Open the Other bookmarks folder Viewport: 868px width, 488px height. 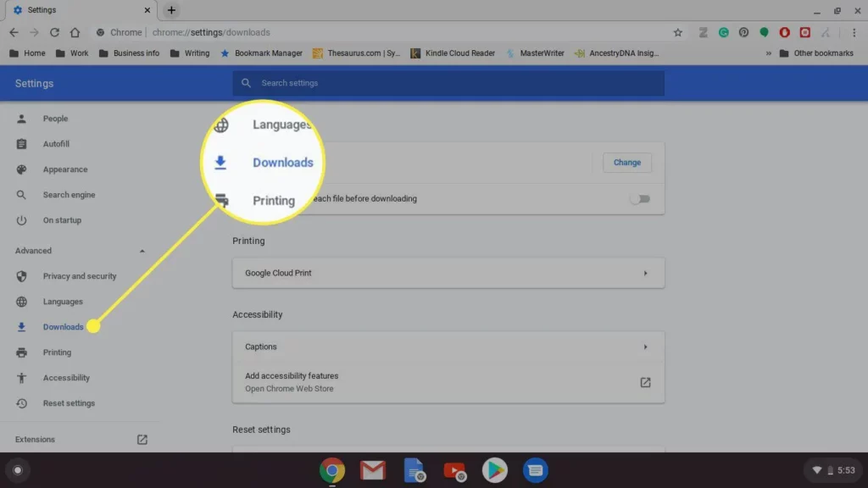tap(816, 53)
